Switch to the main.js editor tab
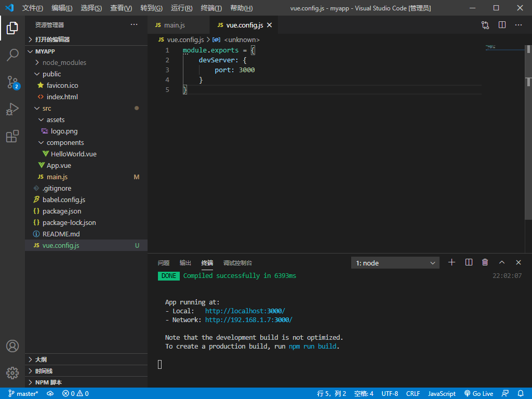Screen dimensions: 532x399 (174, 25)
